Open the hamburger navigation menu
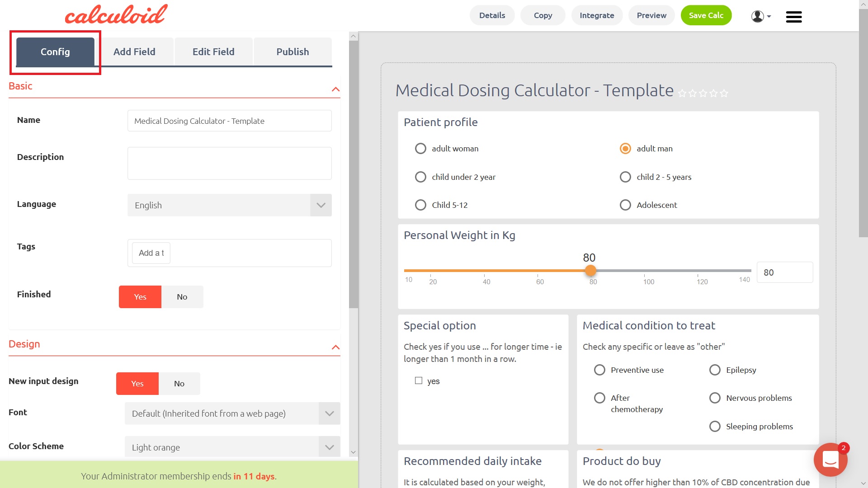The width and height of the screenshot is (868, 488). point(793,17)
